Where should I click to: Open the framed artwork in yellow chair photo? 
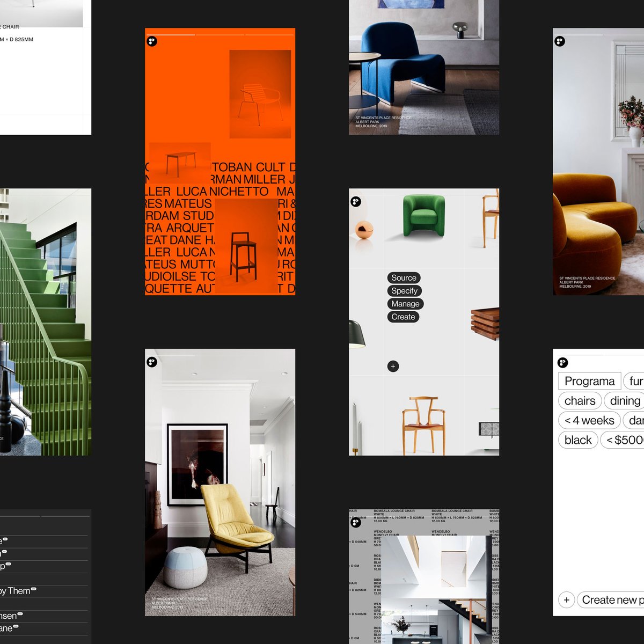197,465
